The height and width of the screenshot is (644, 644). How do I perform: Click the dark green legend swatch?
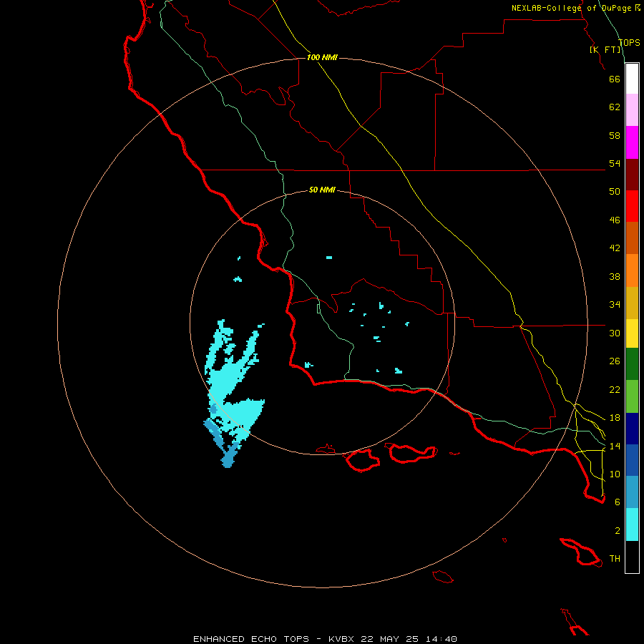[632, 364]
